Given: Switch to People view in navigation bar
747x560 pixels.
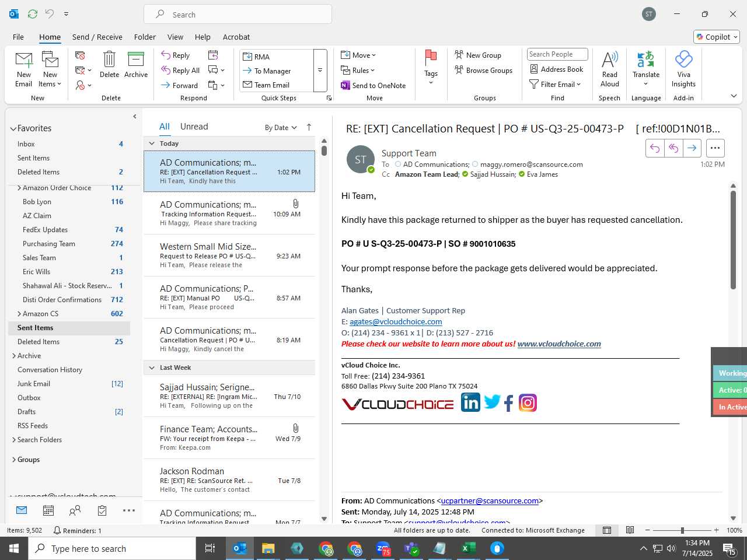Looking at the screenshot, I should [75, 510].
